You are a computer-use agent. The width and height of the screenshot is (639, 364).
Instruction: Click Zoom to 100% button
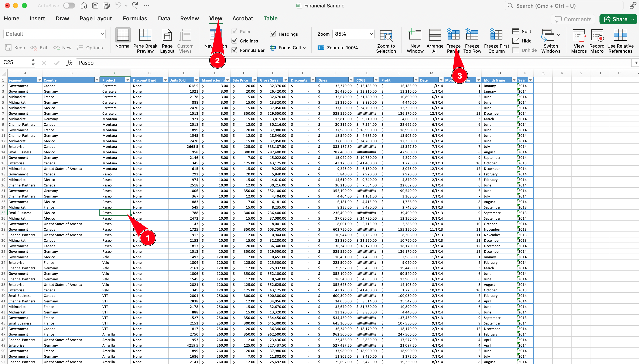pos(338,48)
